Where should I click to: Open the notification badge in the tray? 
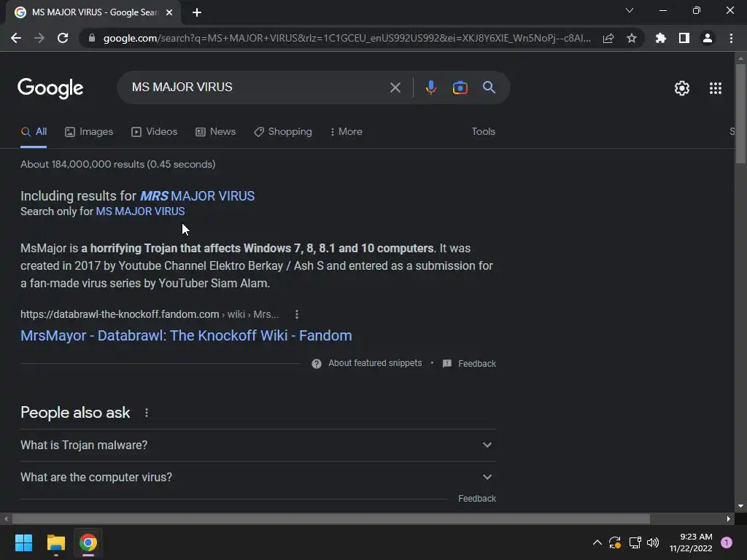pos(727,542)
